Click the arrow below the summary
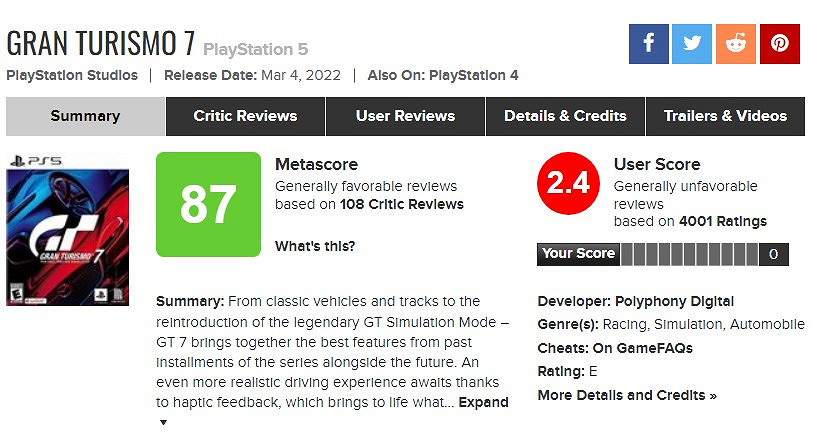 [164, 422]
